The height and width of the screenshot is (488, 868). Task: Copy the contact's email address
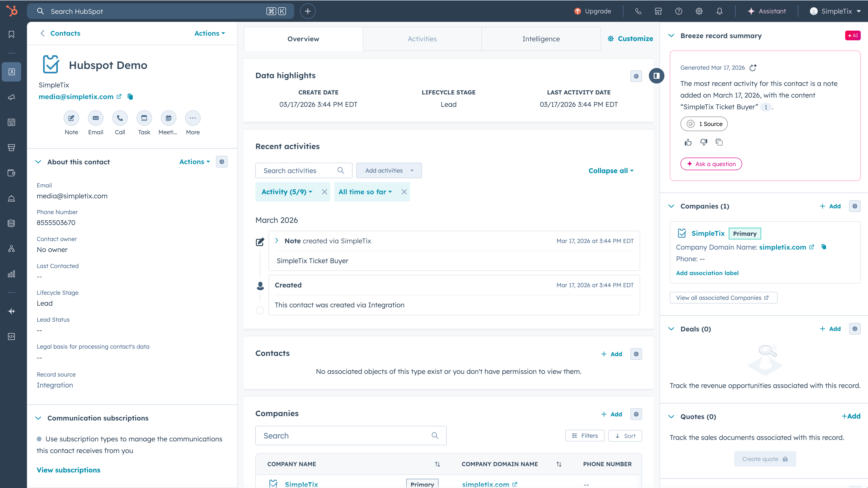[x=130, y=97]
